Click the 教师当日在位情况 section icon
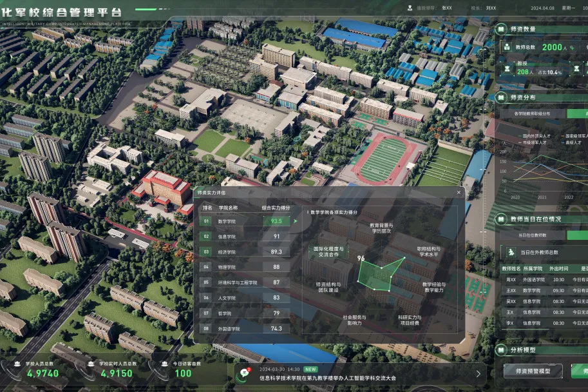Screen dimensions: 588x392 502,219
